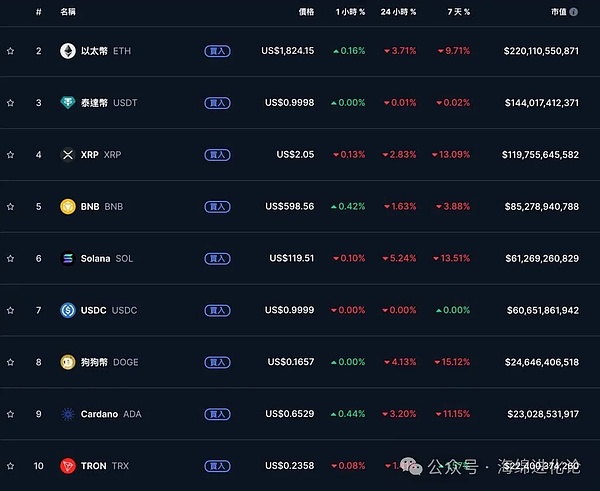The image size is (600, 491).
Task: Click the TRON TRX logo icon
Action: tap(68, 466)
